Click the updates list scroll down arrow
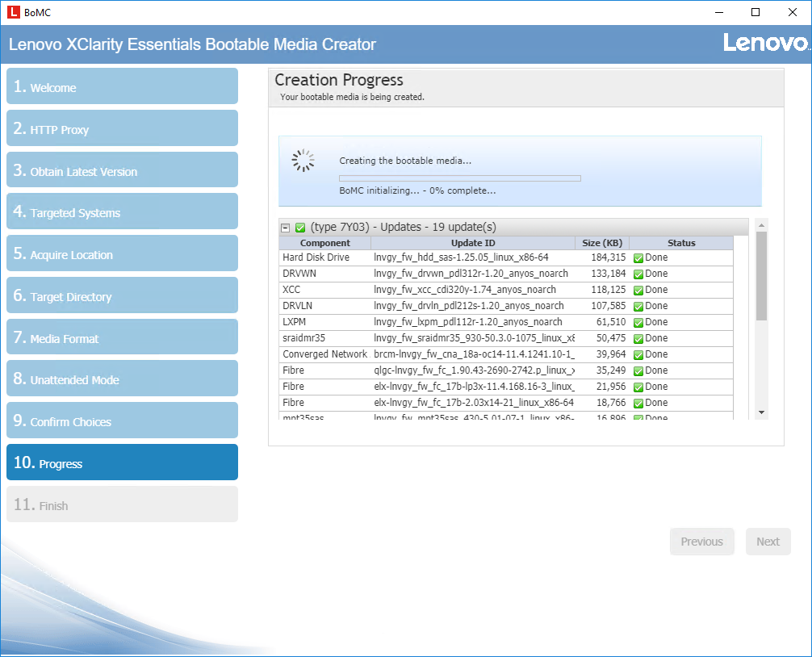The width and height of the screenshot is (812, 657). tap(761, 412)
